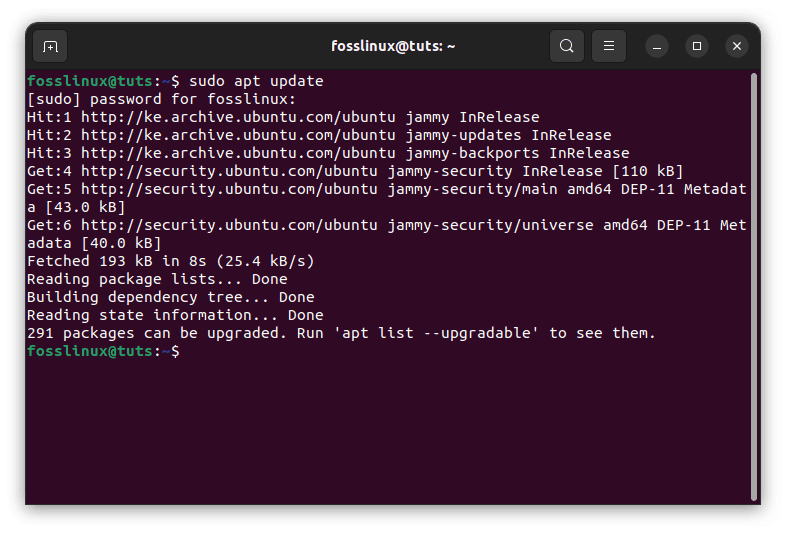This screenshot has height=533, width=786.
Task: Click the 'apt list --upgradable' quoted text
Action: point(436,333)
